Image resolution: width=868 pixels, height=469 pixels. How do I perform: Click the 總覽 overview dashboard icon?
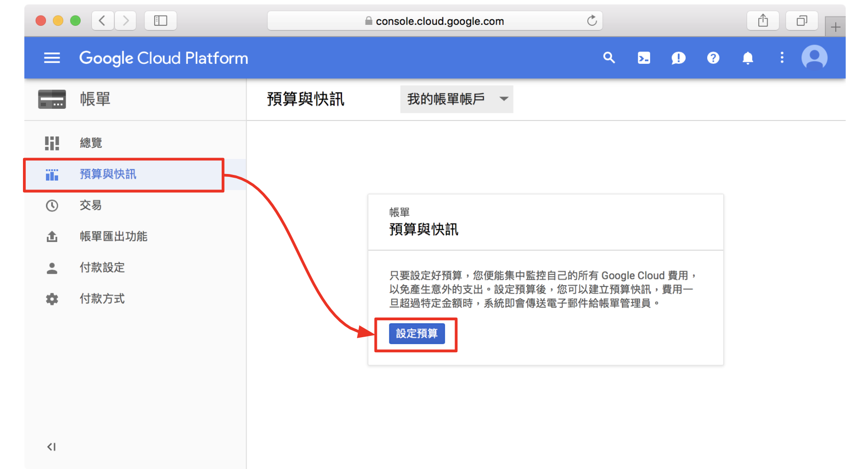click(52, 143)
